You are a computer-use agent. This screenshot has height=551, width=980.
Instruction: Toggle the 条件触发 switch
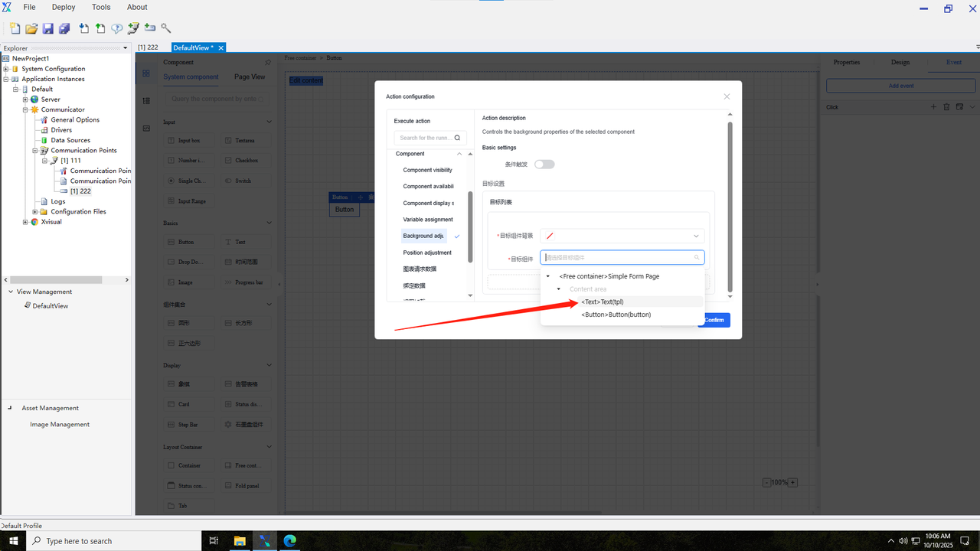coord(544,165)
